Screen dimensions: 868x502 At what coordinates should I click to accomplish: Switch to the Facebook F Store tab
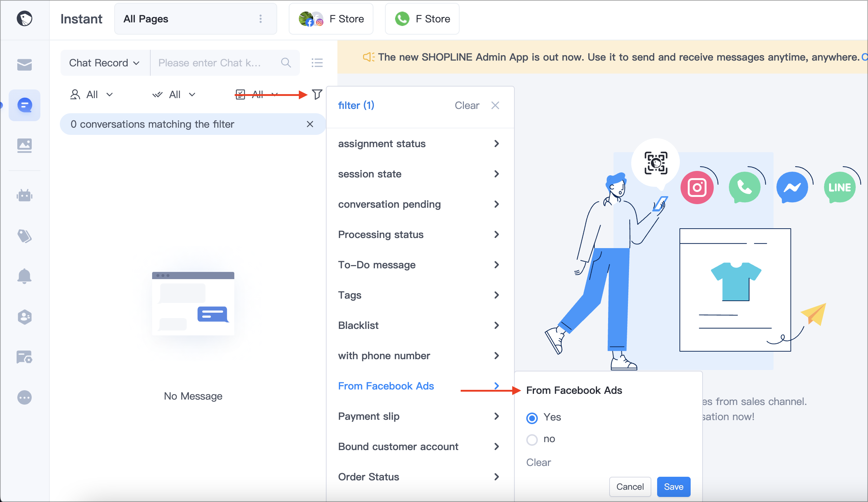tap(331, 19)
